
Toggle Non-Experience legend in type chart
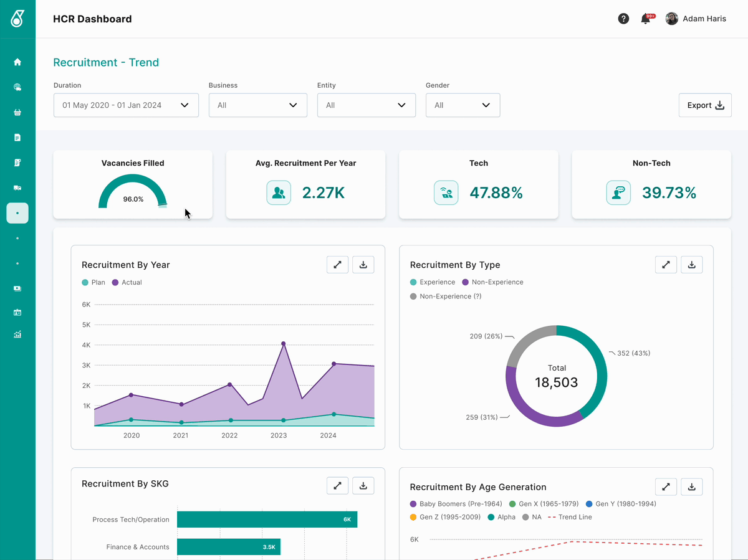coord(492,282)
